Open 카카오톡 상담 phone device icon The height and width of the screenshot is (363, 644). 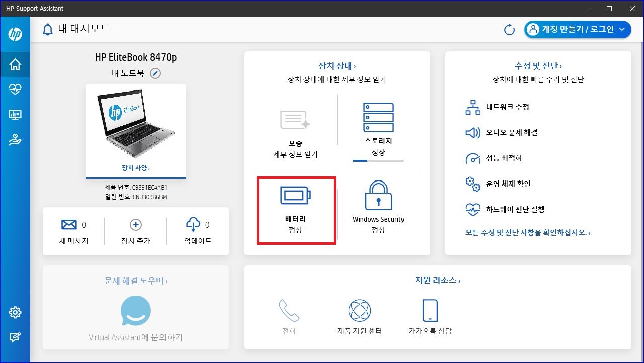point(430,310)
